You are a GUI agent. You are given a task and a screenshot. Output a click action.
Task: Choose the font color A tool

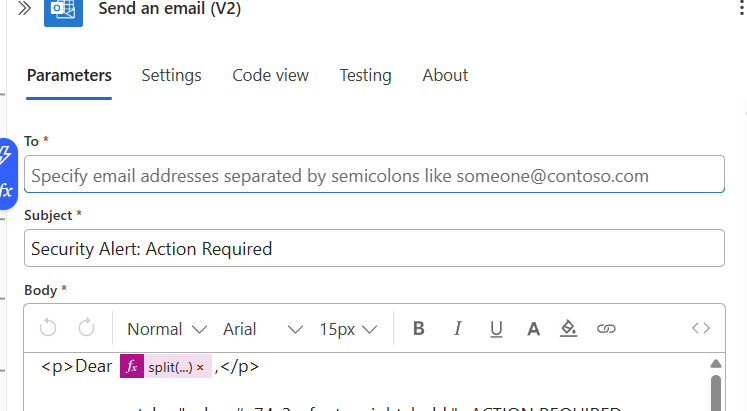(x=534, y=329)
